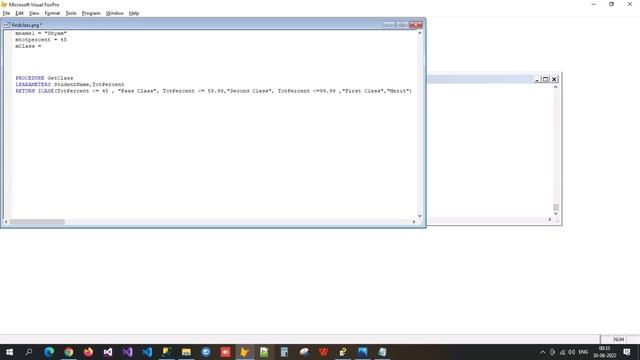
Task: Minimize the background Command window
Action: [x=537, y=79]
